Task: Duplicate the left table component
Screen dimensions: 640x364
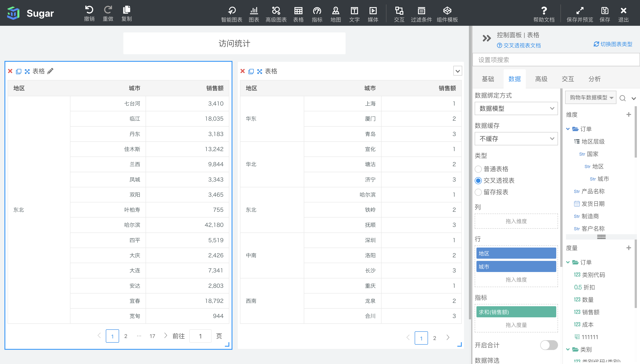Action: point(18,72)
